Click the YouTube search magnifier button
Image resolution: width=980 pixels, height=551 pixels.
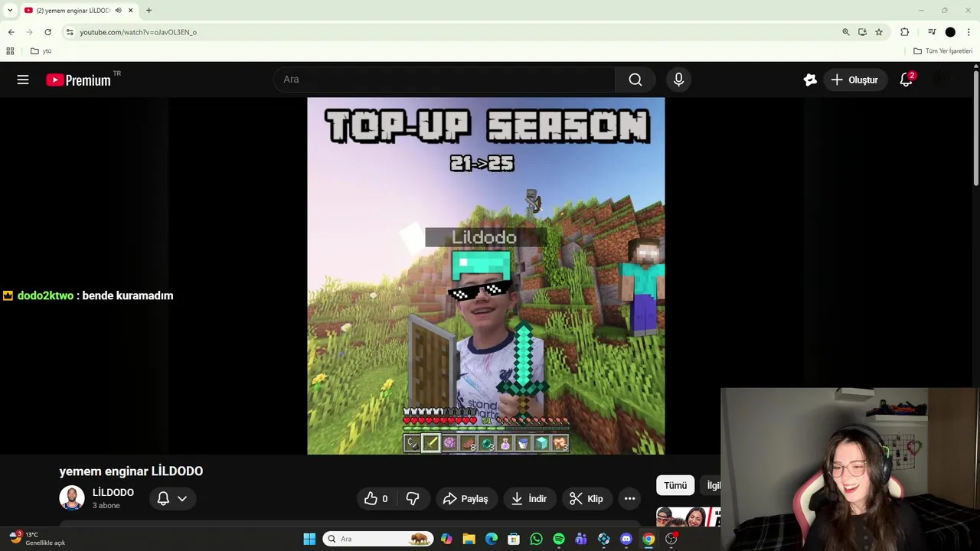635,80
